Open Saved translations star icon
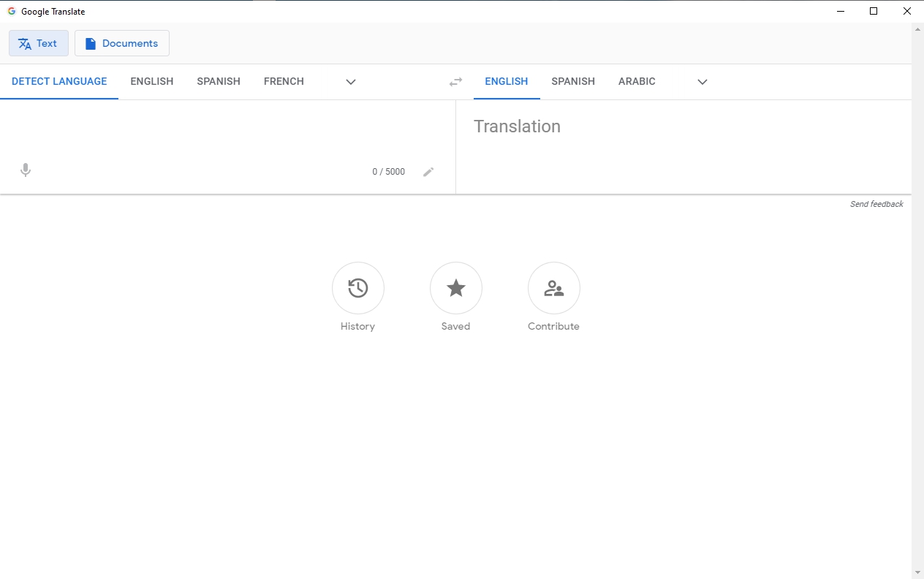The width and height of the screenshot is (924, 579). coord(456,288)
